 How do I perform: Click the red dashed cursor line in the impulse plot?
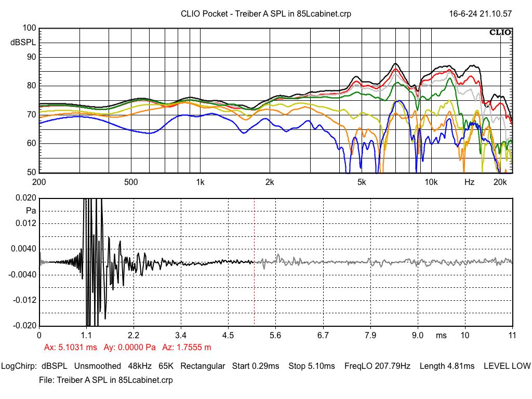(x=254, y=291)
